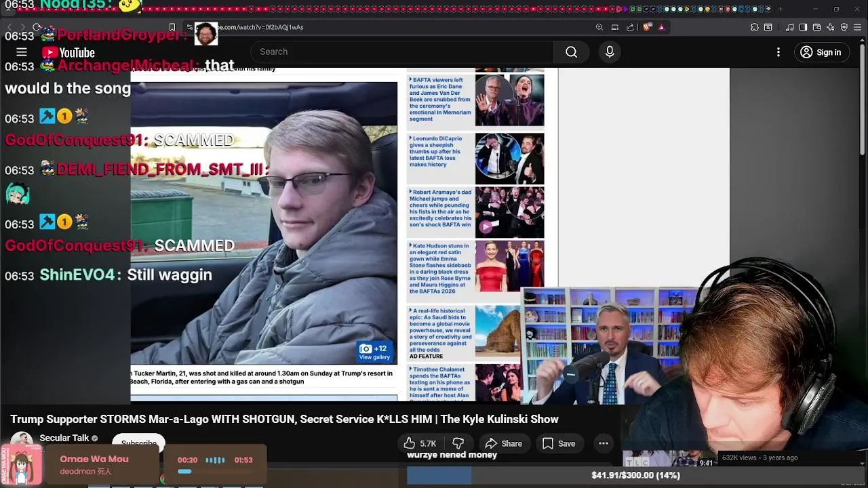Viewport: 868px width, 488px height.
Task: Share this page via address bar icon
Action: [630, 27]
